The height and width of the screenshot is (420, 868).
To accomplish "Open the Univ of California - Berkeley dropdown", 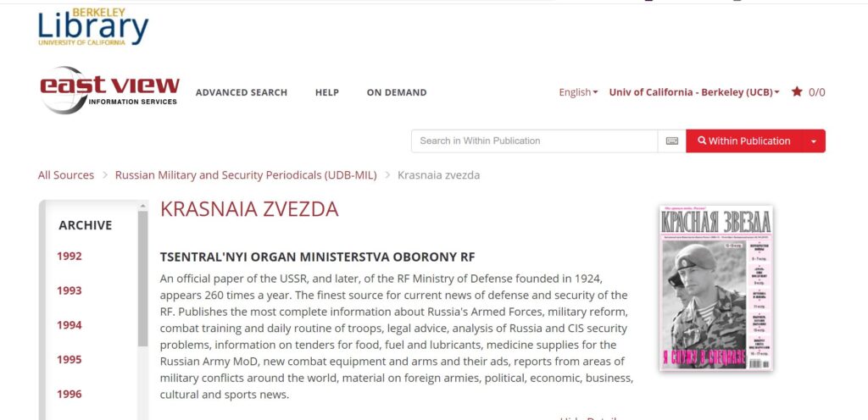I will [x=693, y=92].
